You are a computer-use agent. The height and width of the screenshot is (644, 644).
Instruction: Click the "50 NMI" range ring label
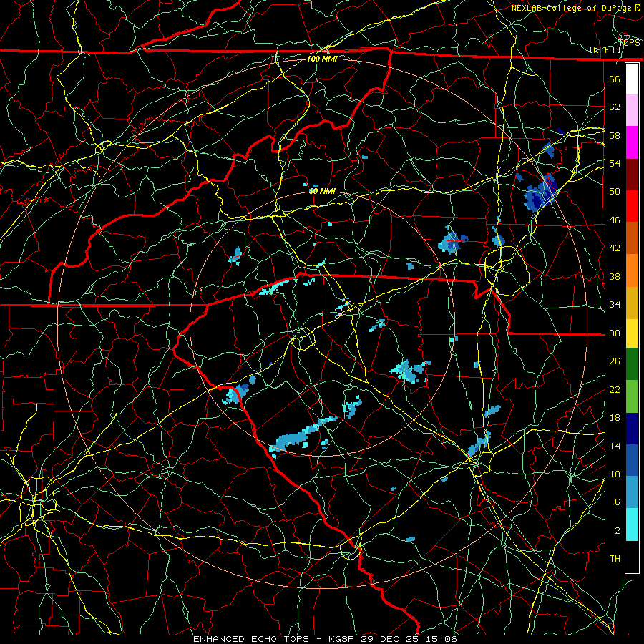pos(322,191)
